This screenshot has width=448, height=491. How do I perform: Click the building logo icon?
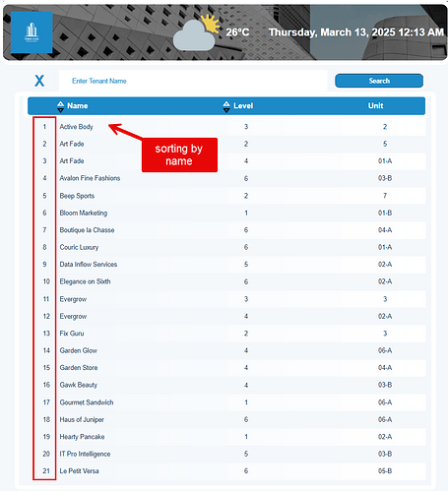[x=32, y=32]
